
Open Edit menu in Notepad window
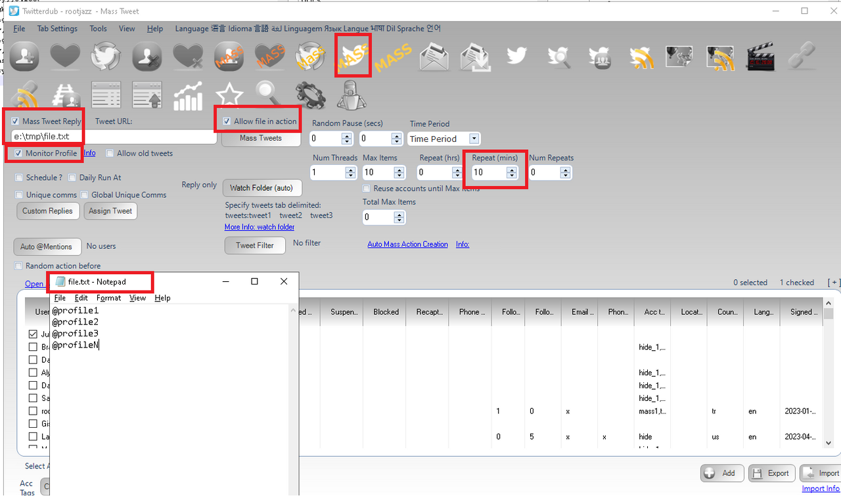point(81,298)
